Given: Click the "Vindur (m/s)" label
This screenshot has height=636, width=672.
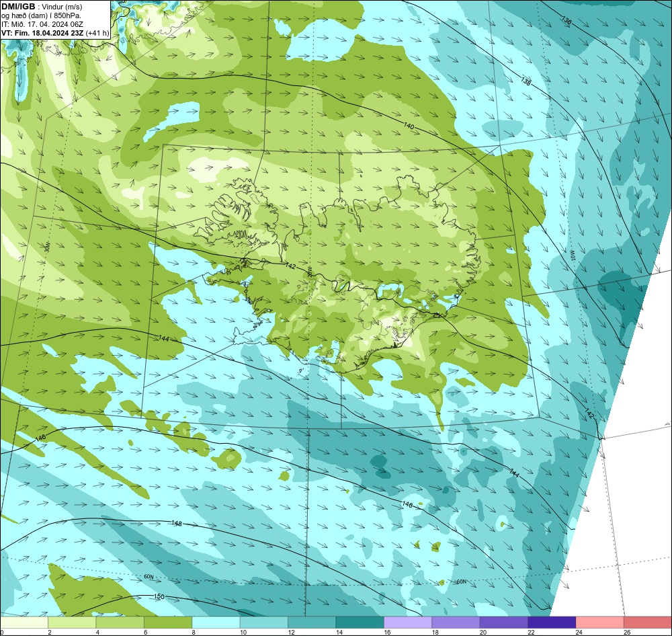Looking at the screenshot, I should [x=62, y=7].
